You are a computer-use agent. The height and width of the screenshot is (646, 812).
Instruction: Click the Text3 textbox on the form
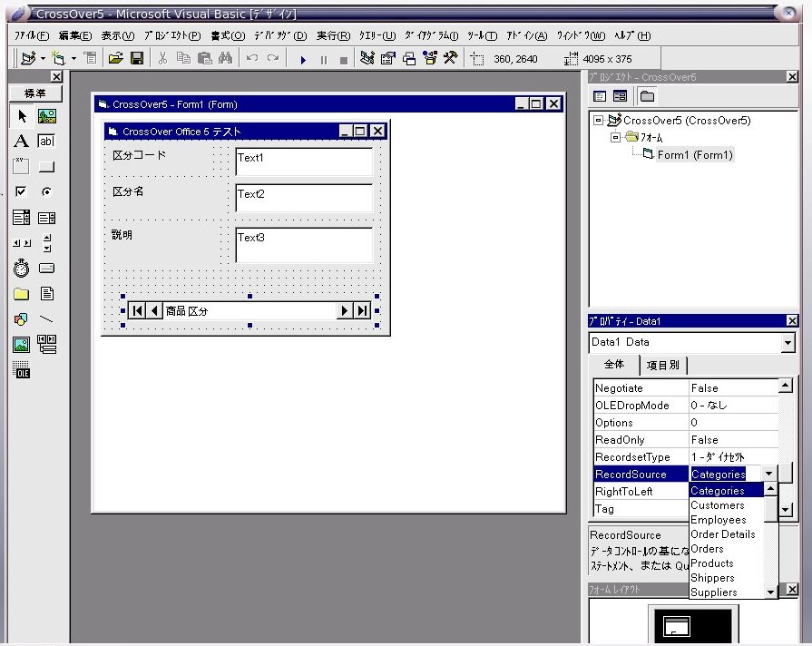tap(304, 245)
